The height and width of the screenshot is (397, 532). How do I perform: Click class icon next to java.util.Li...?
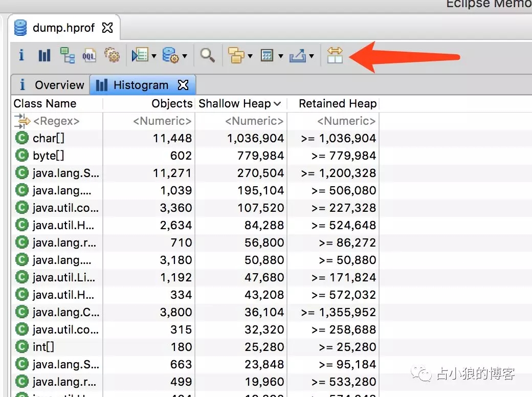21,277
